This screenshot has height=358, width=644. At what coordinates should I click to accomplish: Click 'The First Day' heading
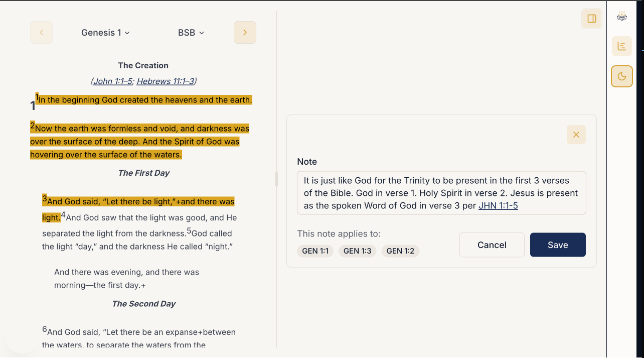coord(143,173)
